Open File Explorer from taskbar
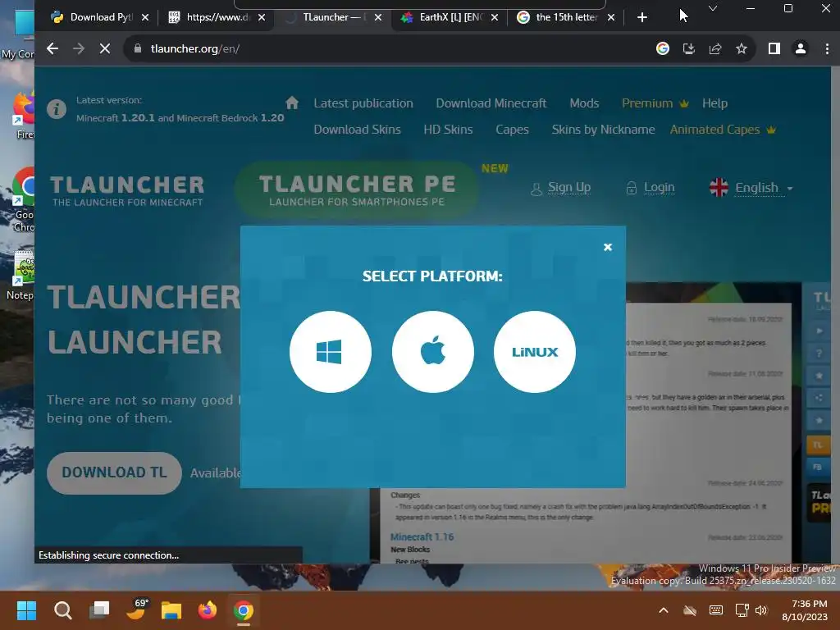Image resolution: width=840 pixels, height=630 pixels. [x=171, y=610]
